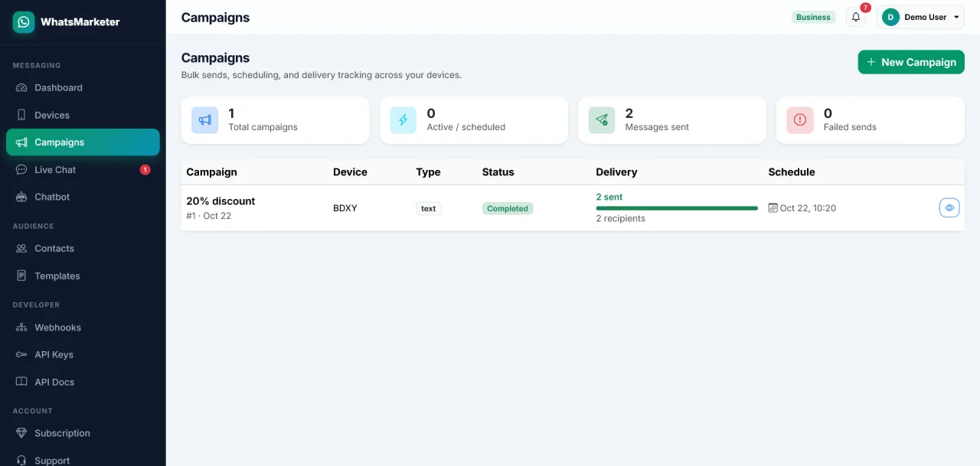Click the 'Oct 22, 10:20' schedule text
980x466 pixels.
808,208
